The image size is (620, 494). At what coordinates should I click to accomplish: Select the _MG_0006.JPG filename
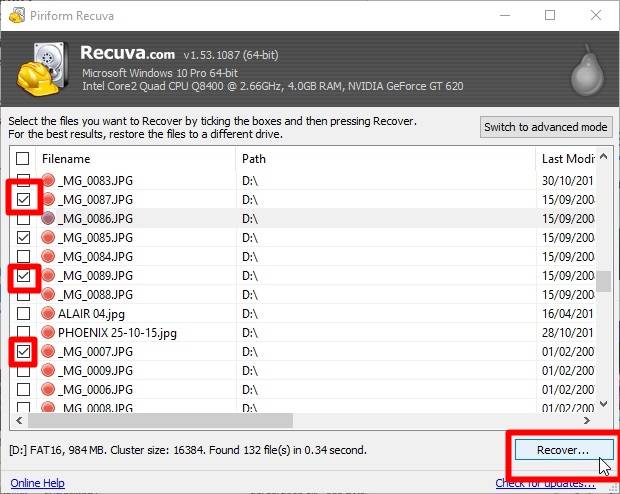(95, 390)
